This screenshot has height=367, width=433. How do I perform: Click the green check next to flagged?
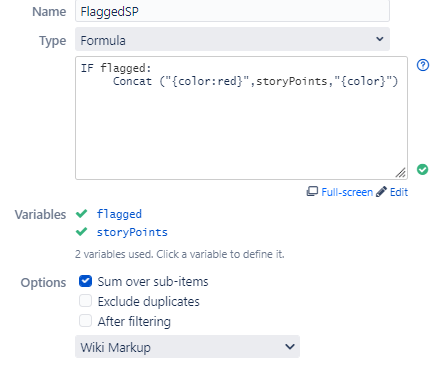[x=82, y=213]
